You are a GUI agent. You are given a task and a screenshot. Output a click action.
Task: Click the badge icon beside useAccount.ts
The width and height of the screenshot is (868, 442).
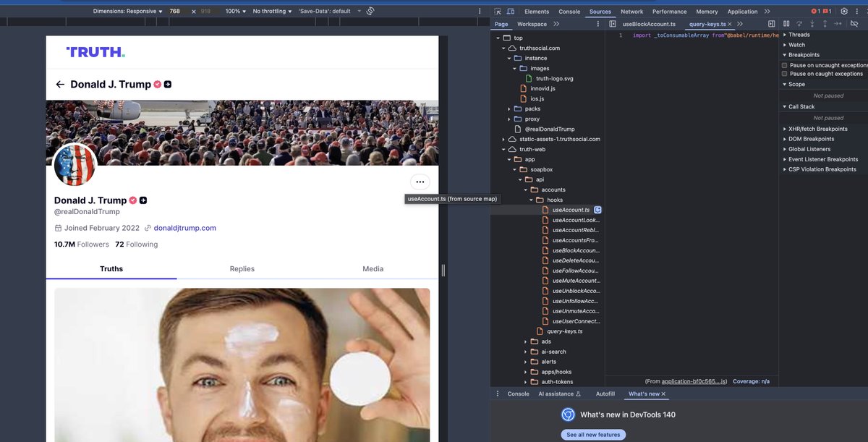coord(598,210)
